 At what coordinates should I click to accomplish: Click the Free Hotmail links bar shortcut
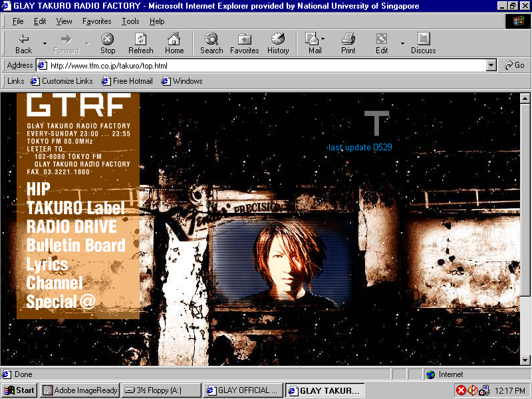[127, 81]
